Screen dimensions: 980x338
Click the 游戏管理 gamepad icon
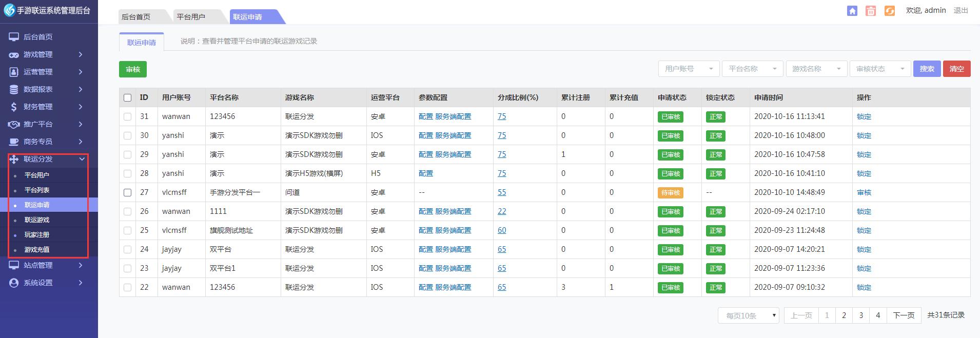pos(14,54)
